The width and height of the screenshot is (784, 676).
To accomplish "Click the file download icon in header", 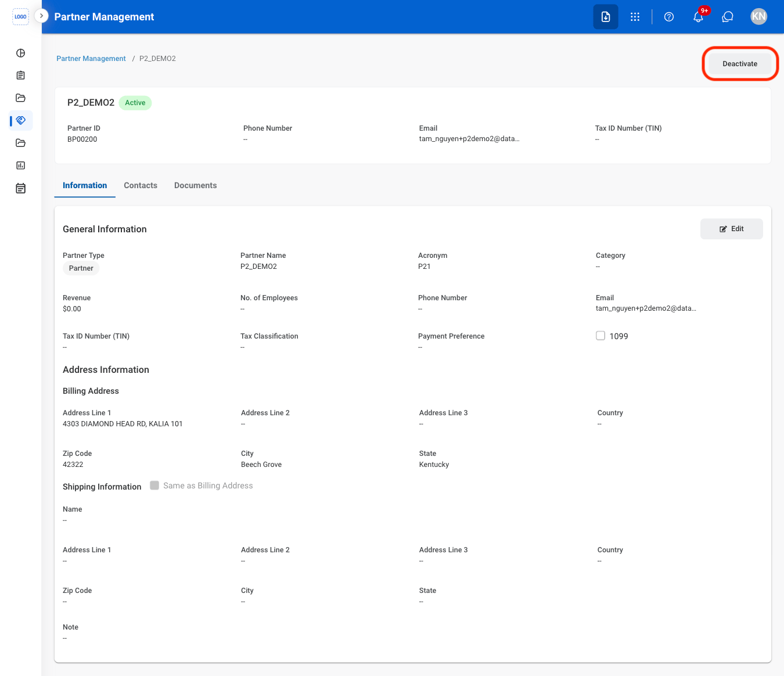I will 606,17.
